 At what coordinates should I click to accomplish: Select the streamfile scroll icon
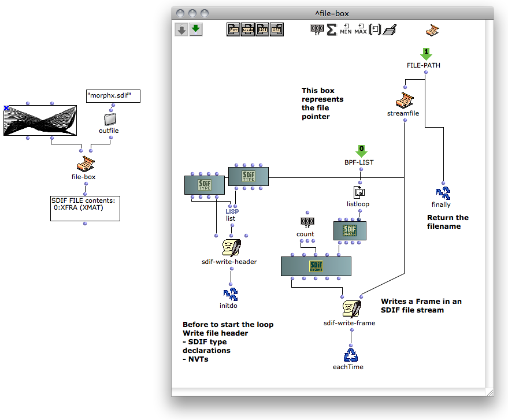pyautogui.click(x=405, y=100)
